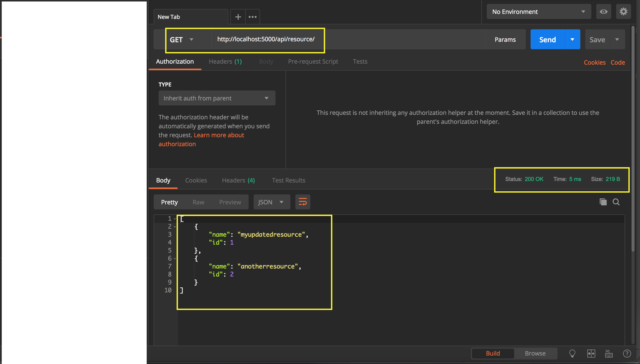Click the copy response to clipboard icon
The image size is (640, 364).
pyautogui.click(x=603, y=202)
